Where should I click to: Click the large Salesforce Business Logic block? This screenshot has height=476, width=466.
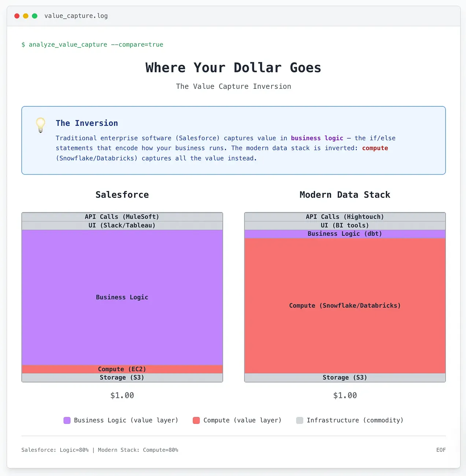(x=122, y=297)
